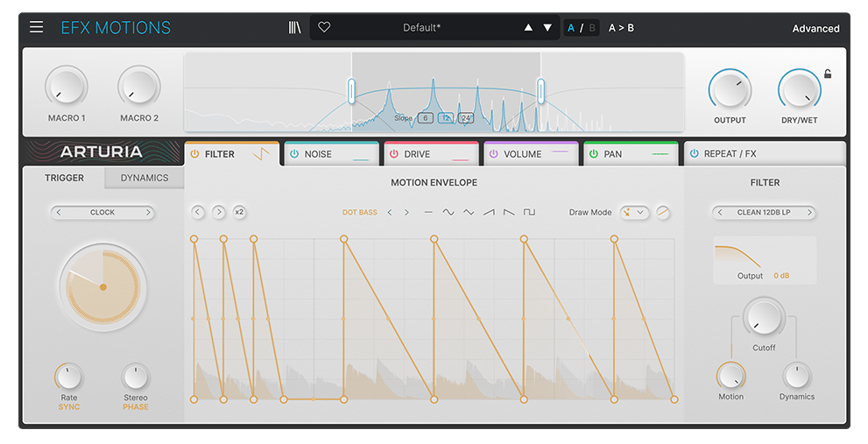Choose previous trigger source before Clock

(58, 212)
